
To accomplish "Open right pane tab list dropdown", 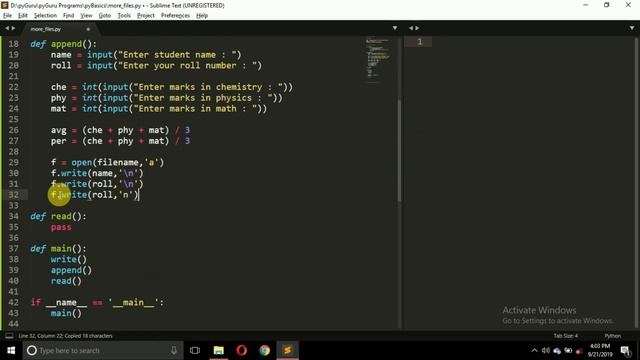I will 632,28.
